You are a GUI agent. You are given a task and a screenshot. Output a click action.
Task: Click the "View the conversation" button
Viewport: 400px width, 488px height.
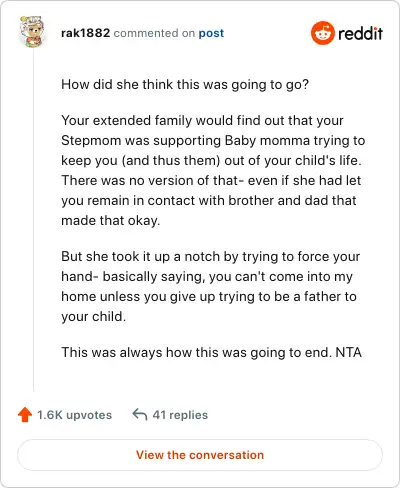[200, 455]
